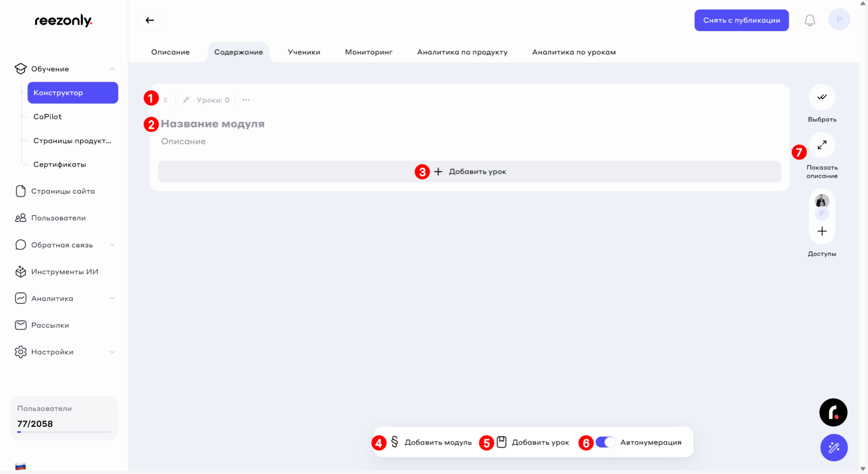
Task: Expand the Настройки sidebar section
Action: [112, 352]
